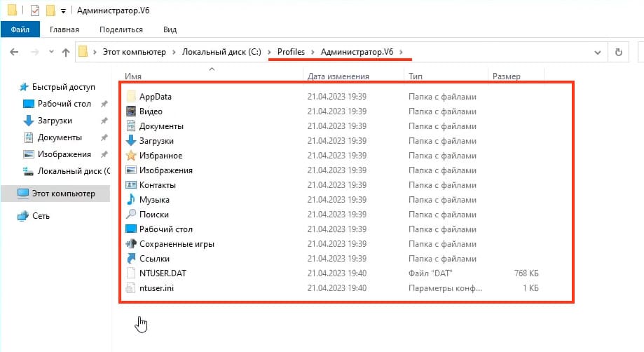The image size is (644, 352).
Task: Expand chevron after Локальный диск (C:) breadcrumb
Action: 269,52
